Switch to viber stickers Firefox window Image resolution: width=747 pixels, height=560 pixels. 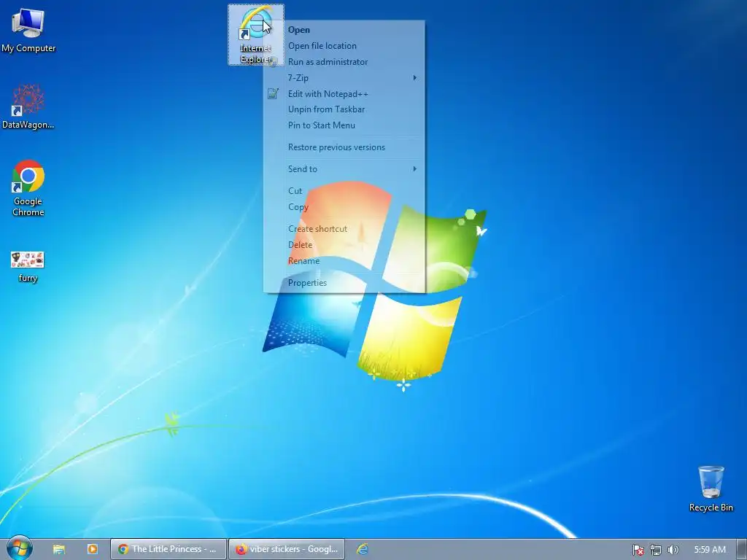point(286,549)
